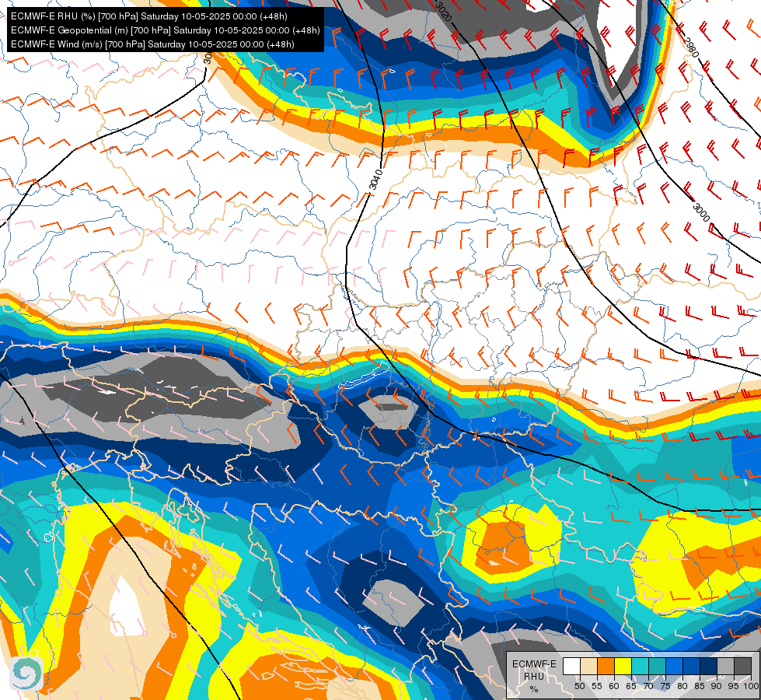Screen dimensions: 761x700
Task: Select the yellow 60-65% legend swatch
Action: tap(623, 666)
